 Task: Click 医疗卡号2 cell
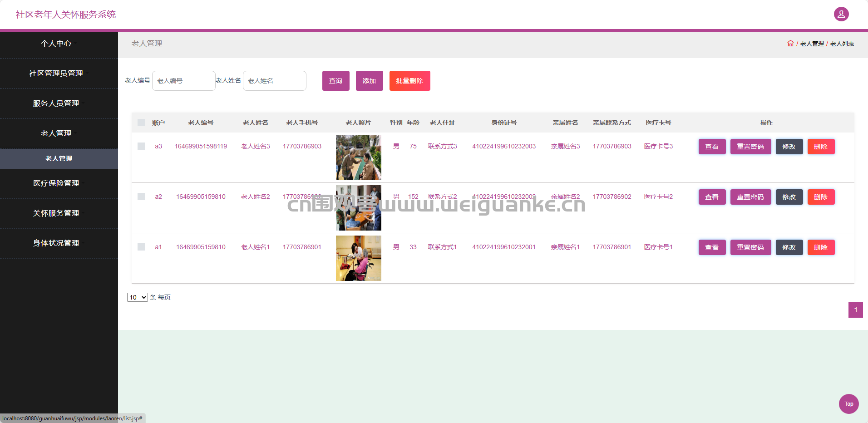[x=658, y=197]
